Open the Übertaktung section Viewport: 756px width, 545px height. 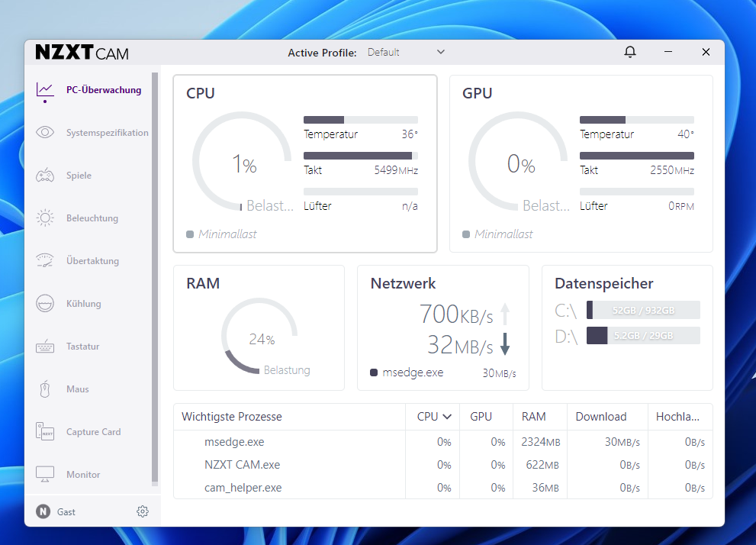click(x=92, y=260)
